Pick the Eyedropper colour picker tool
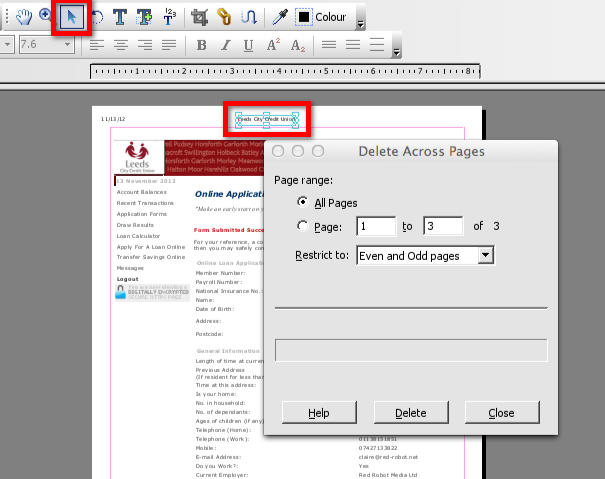The image size is (605, 479). (280, 17)
